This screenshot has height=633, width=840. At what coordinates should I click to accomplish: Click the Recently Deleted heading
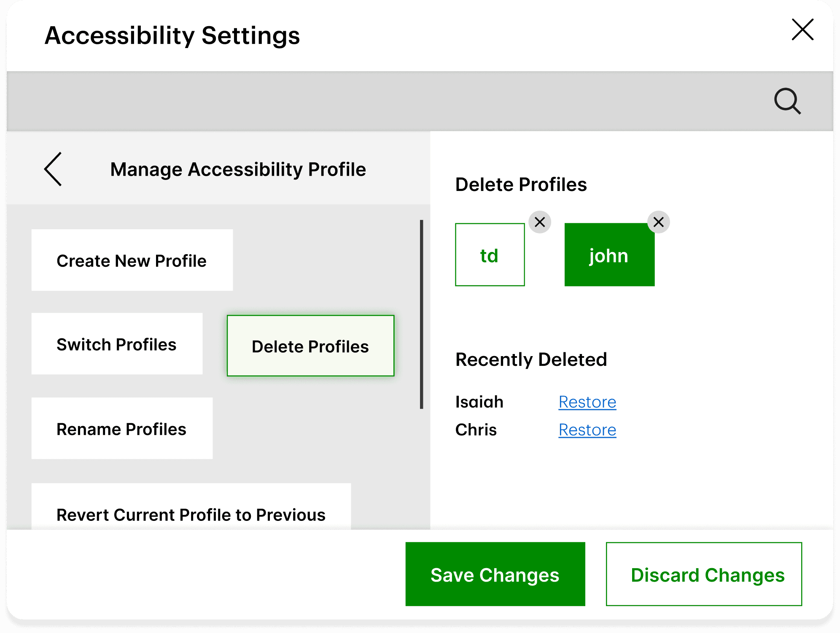[531, 359]
